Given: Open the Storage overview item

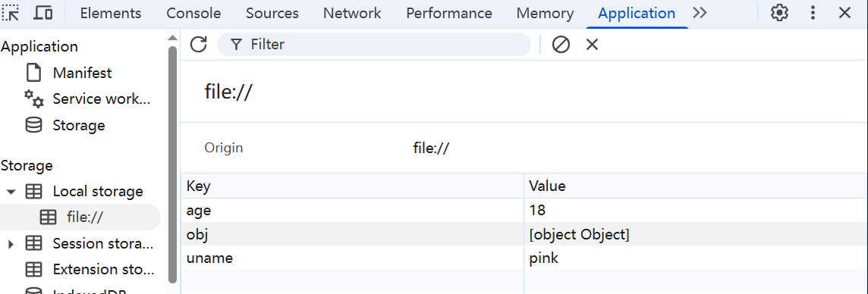Looking at the screenshot, I should pos(79,126).
